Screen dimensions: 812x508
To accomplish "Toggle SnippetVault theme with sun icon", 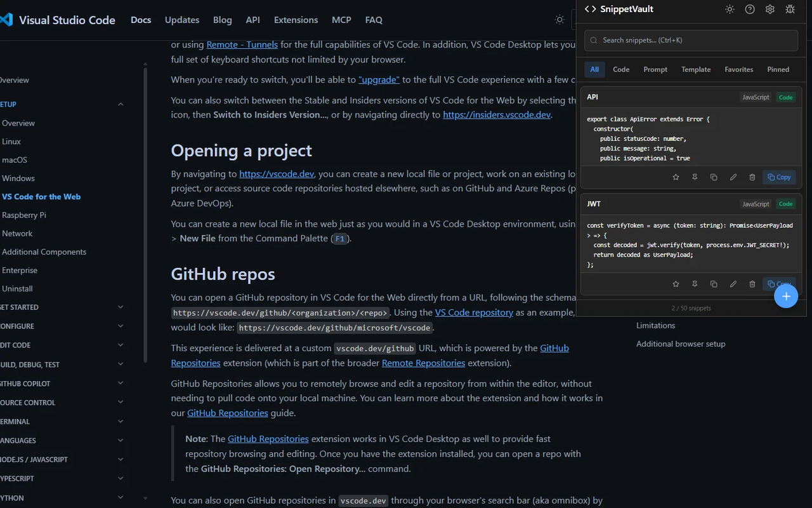I will [729, 9].
